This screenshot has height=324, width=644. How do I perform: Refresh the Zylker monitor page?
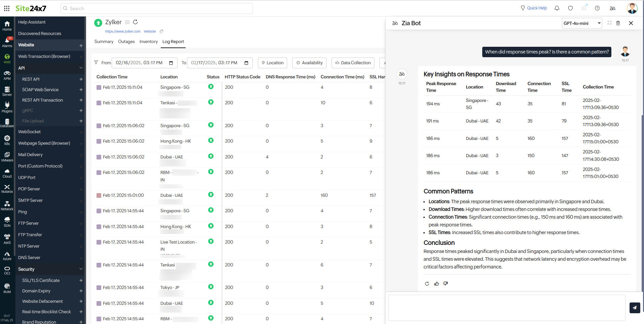136,22
